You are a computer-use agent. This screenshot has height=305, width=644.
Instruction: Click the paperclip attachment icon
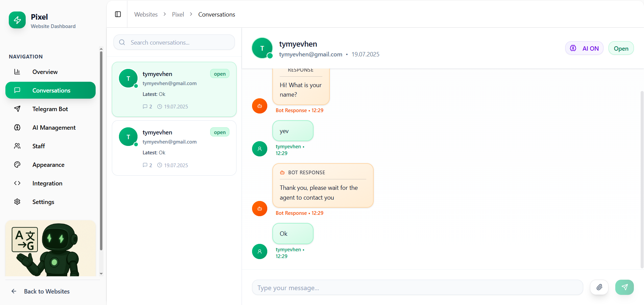[599, 287]
